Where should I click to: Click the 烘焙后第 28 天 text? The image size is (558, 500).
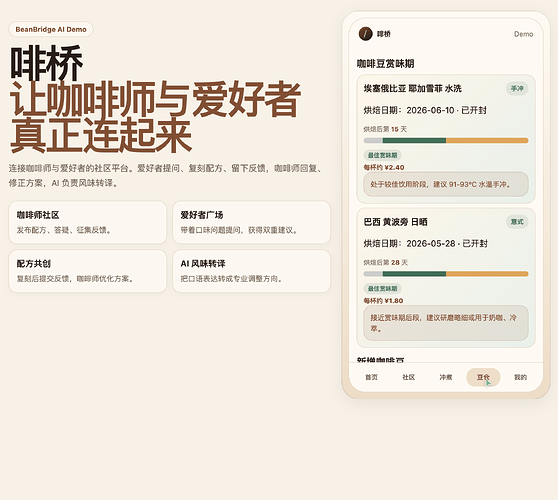tap(385, 262)
